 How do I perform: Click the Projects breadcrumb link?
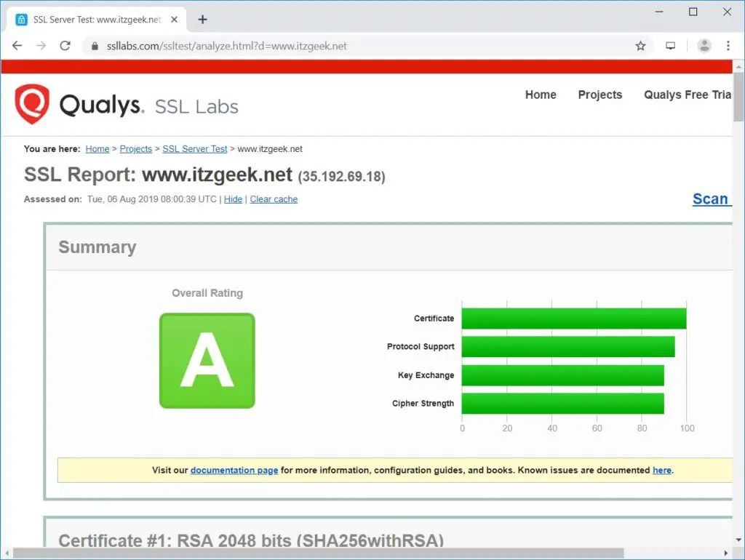point(136,149)
